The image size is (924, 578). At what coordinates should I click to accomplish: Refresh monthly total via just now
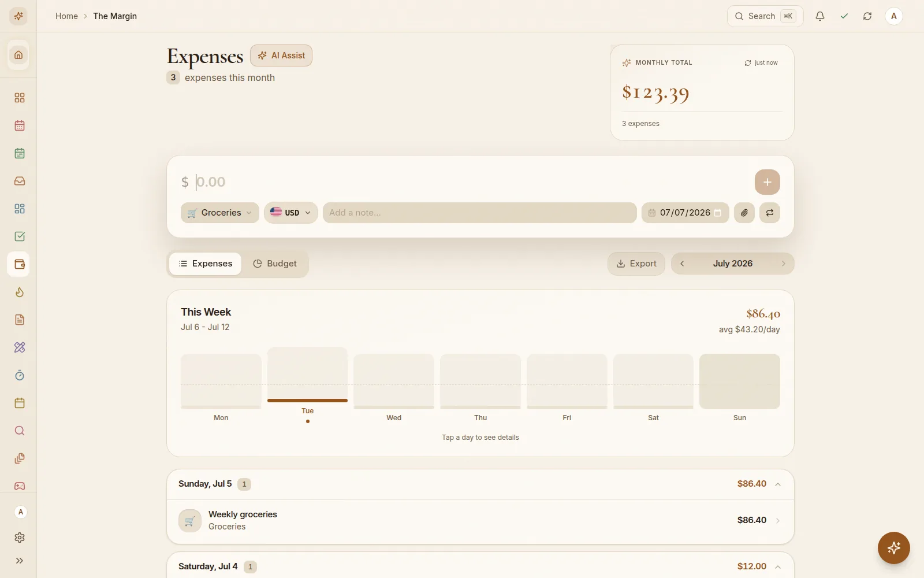point(761,63)
